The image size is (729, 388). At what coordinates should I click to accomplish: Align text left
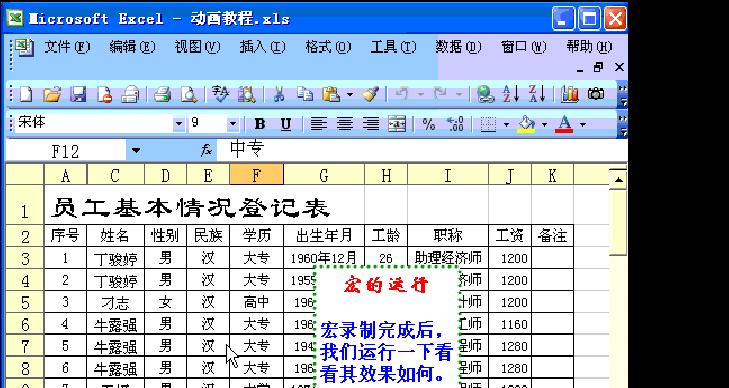[318, 124]
